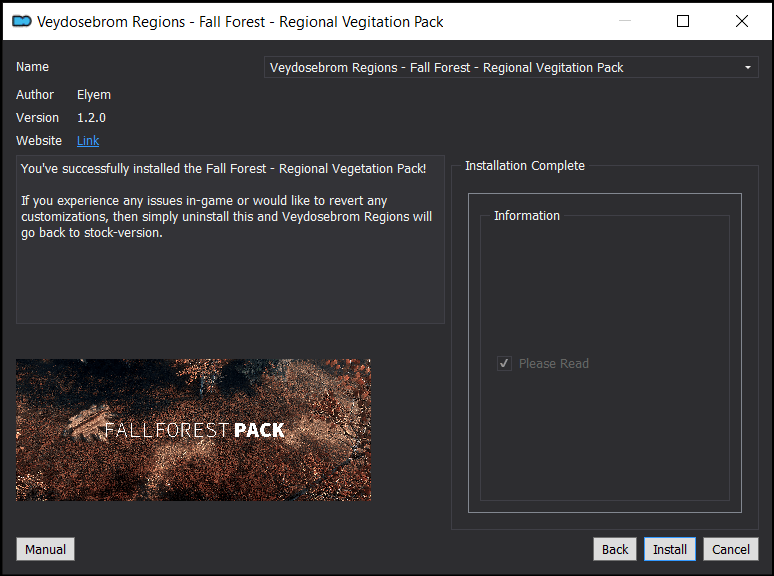The width and height of the screenshot is (774, 576).
Task: Click the description text box
Action: (x=231, y=239)
